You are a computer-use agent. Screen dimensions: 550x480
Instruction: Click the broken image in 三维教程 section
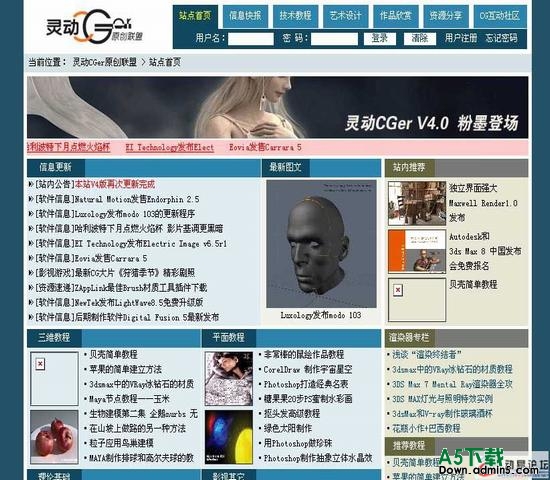(x=54, y=379)
